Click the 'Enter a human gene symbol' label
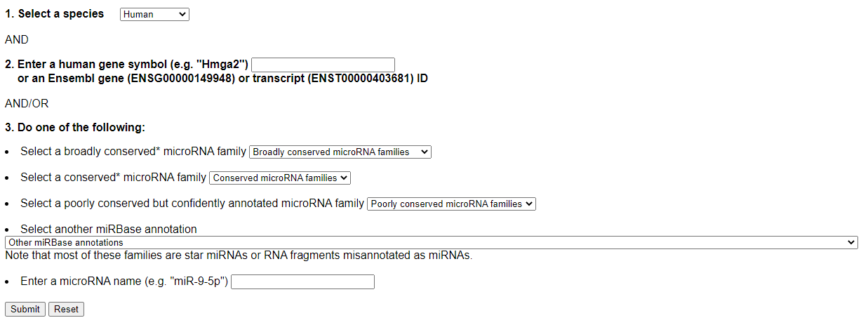 click(x=127, y=65)
